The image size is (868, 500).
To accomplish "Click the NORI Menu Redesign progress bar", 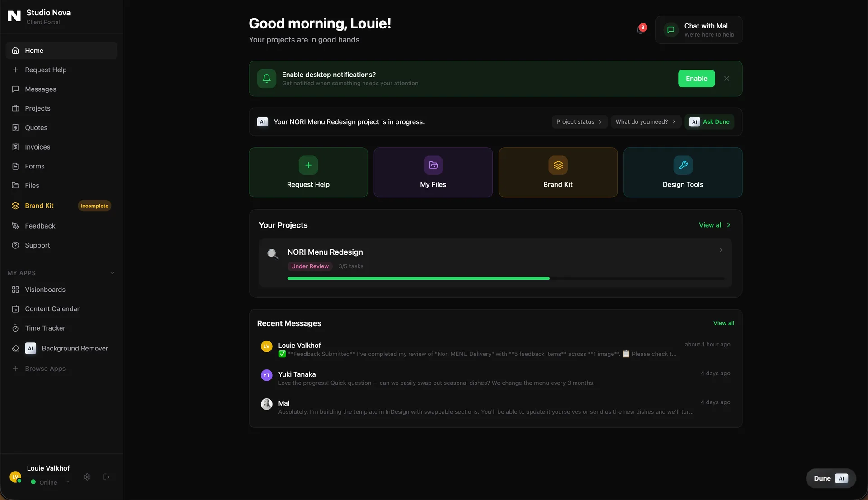I will (x=505, y=279).
